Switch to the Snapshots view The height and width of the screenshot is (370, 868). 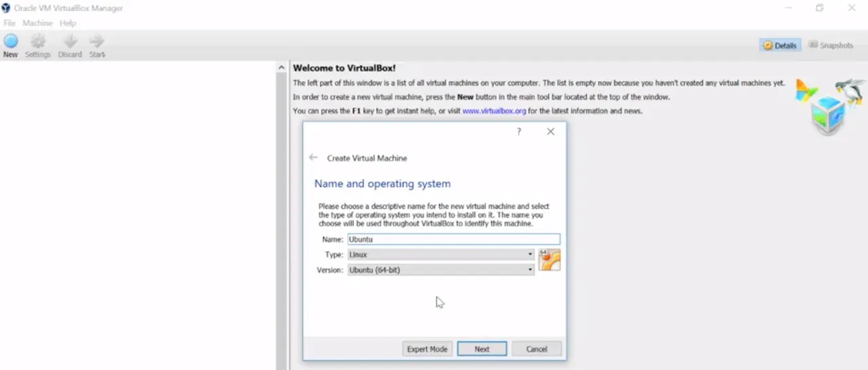click(x=831, y=45)
